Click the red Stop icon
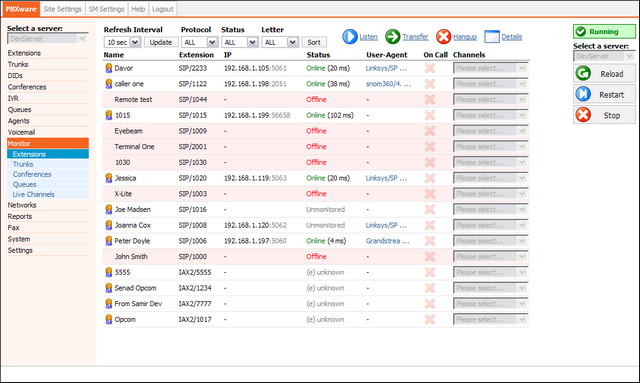Image resolution: width=640 pixels, height=383 pixels. (x=583, y=115)
